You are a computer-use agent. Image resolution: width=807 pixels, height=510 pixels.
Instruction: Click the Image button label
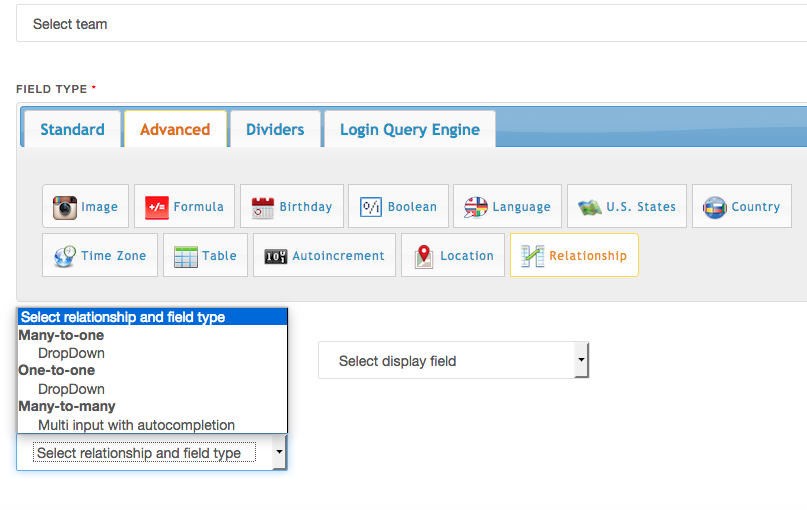coord(99,207)
